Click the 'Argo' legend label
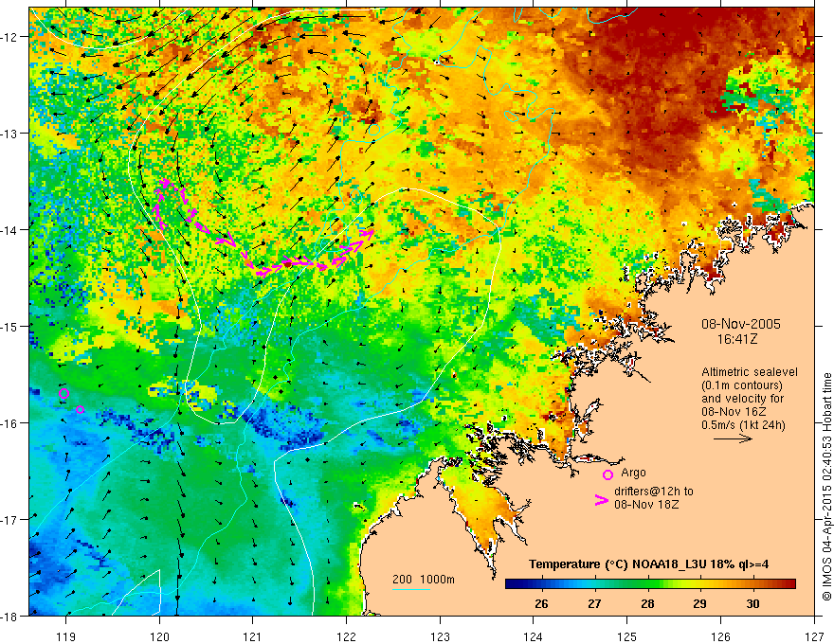 pyautogui.click(x=633, y=473)
